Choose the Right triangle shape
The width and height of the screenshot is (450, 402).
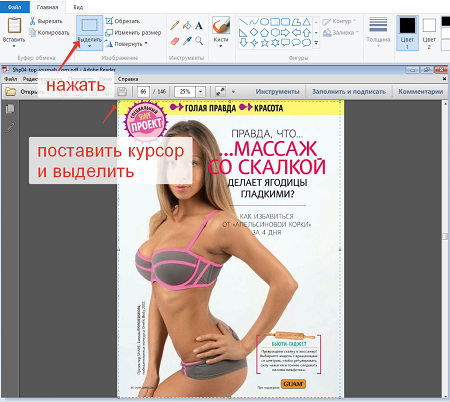pyautogui.click(x=244, y=33)
